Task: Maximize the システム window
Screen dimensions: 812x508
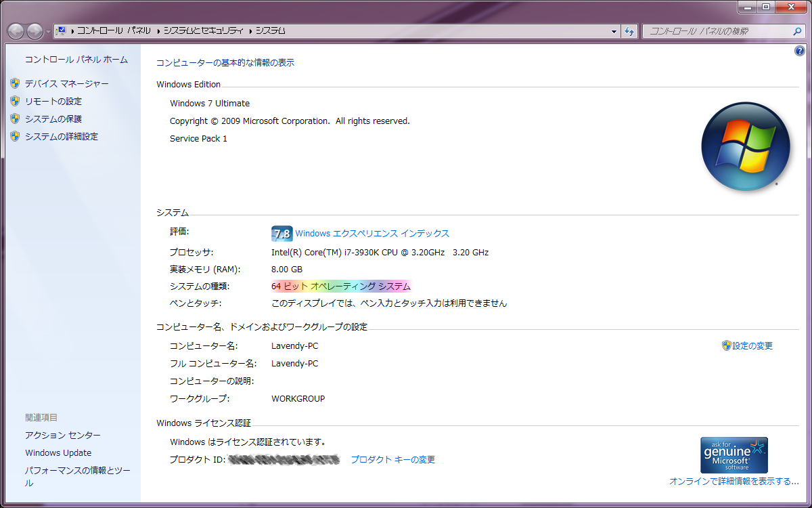Action: pos(765,7)
